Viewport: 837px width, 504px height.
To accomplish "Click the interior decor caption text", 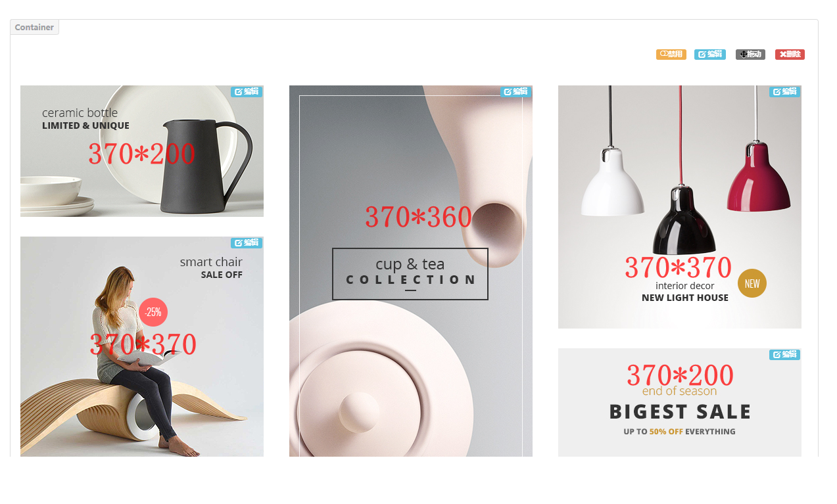I will [x=684, y=286].
